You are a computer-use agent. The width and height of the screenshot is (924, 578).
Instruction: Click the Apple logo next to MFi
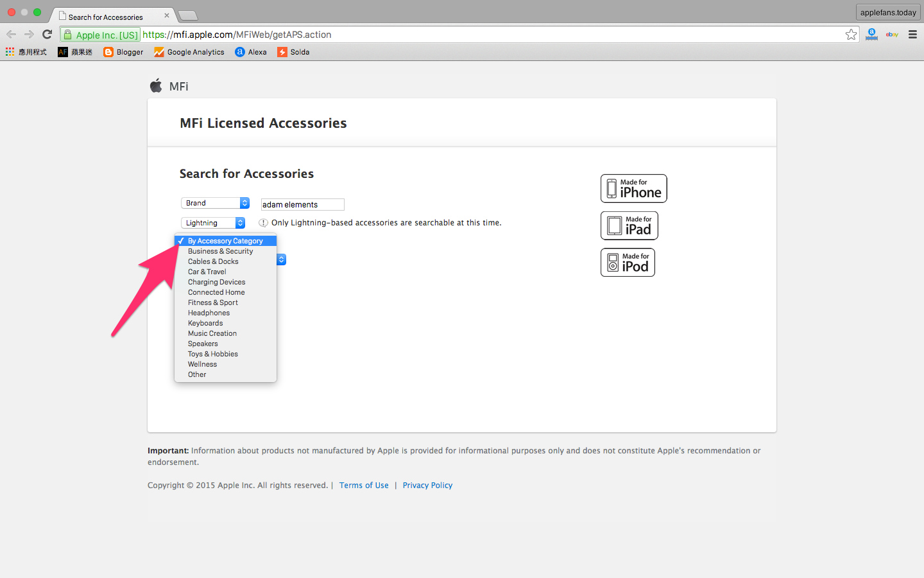156,85
